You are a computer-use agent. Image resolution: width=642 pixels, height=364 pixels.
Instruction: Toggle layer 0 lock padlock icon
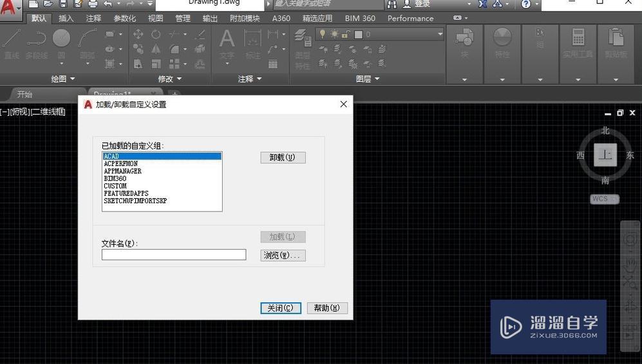point(346,34)
